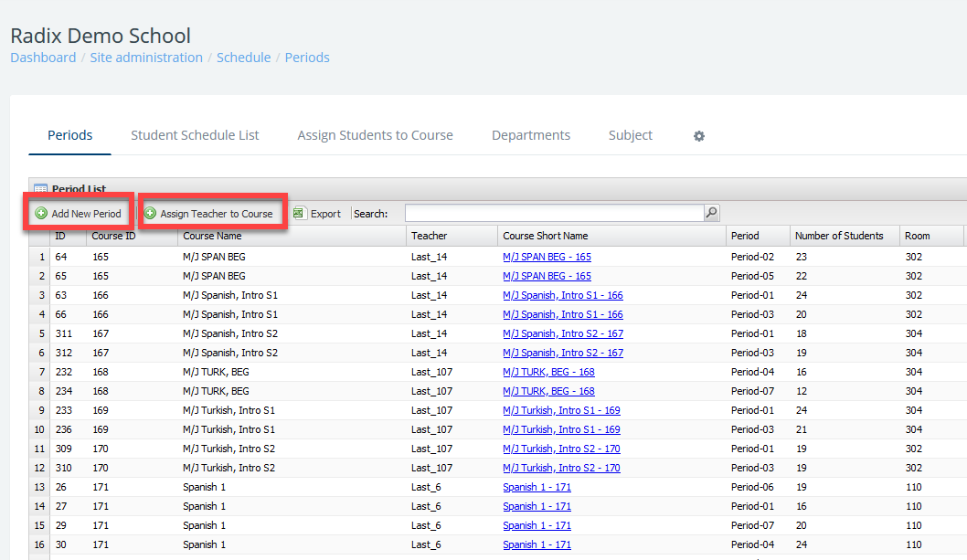Click the Export excel icon
Image resolution: width=967 pixels, height=560 pixels.
pos(300,214)
